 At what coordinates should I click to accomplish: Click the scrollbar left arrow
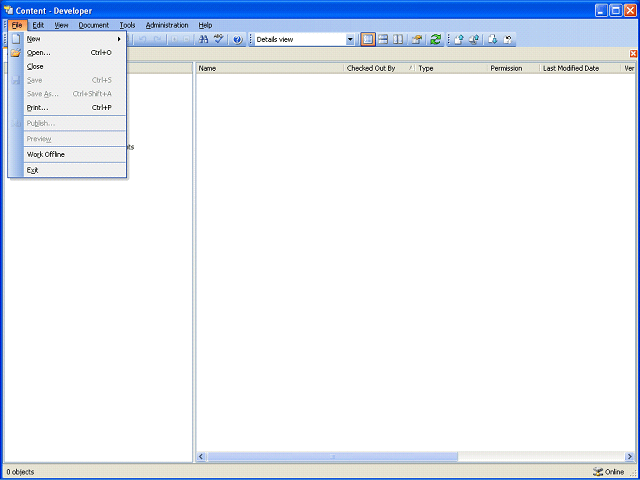201,456
